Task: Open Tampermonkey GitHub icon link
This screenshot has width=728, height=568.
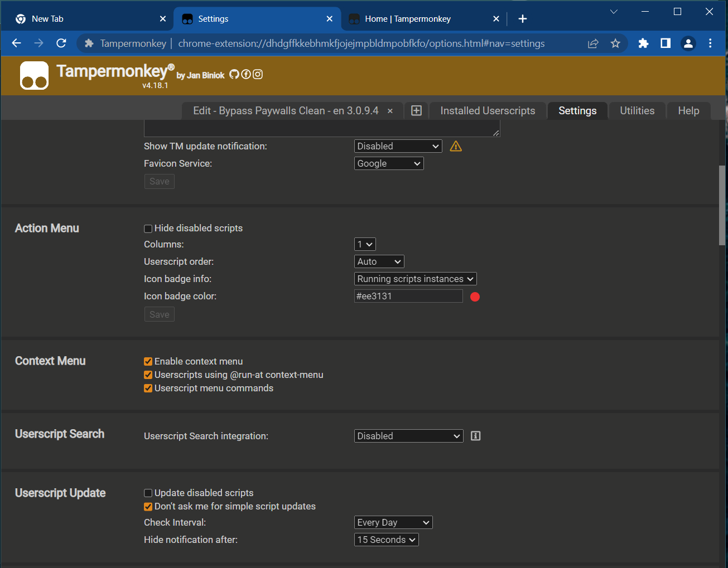Action: coord(234,74)
